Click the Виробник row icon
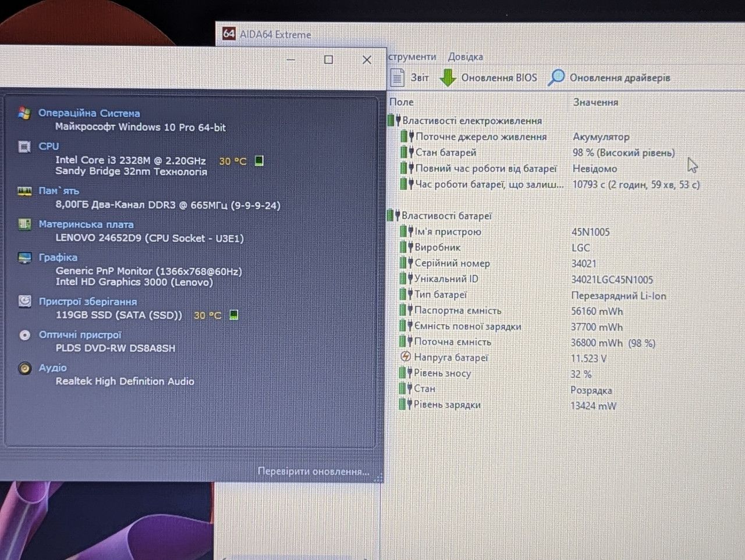 (406, 247)
